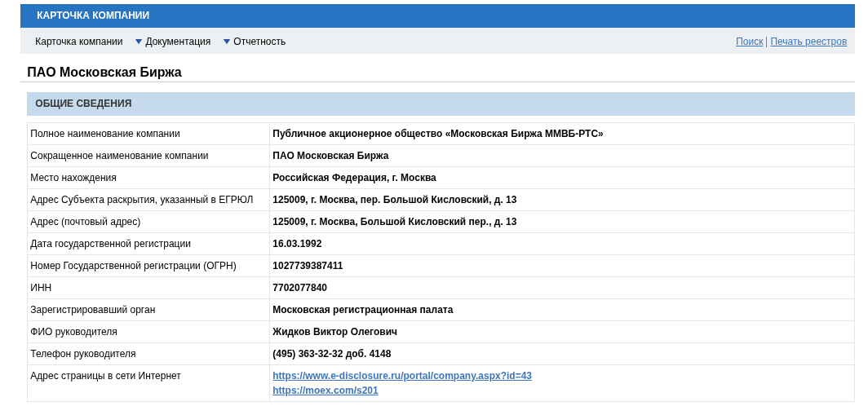Screen dimensions: 868x406
Task: Click the name Жидков Виктор Олегович
Action: click(334, 332)
